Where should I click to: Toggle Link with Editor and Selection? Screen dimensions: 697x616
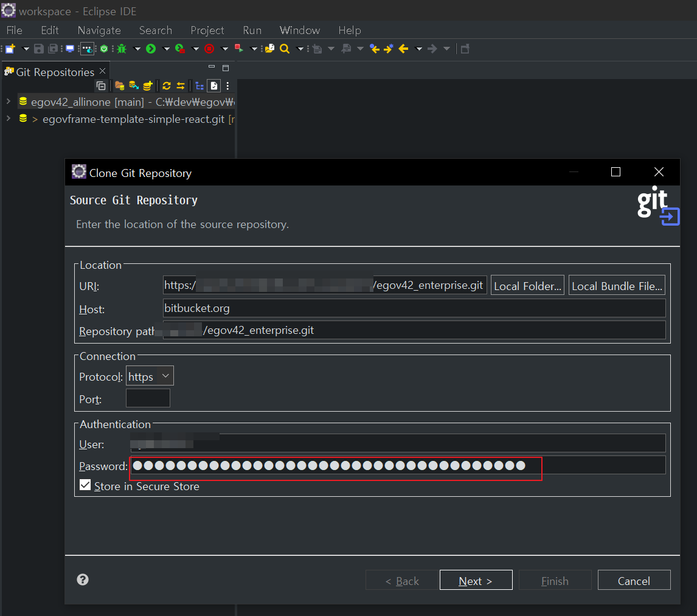(181, 86)
